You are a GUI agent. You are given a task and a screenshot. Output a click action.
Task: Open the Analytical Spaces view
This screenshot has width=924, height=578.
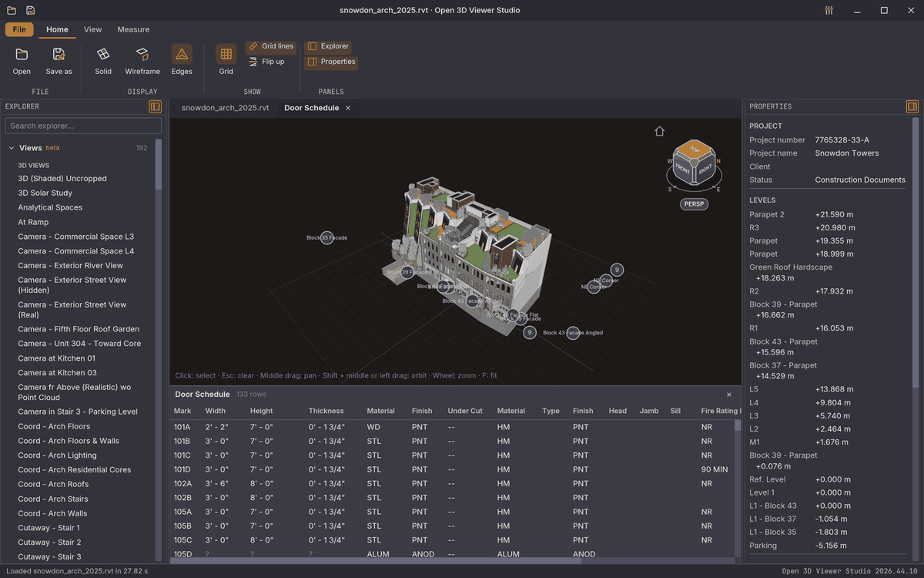(x=50, y=207)
